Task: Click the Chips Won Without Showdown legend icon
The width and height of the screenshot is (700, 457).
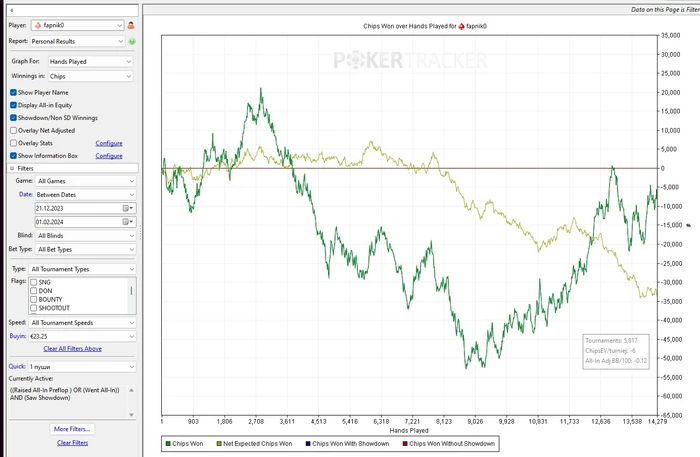Action: [405, 444]
